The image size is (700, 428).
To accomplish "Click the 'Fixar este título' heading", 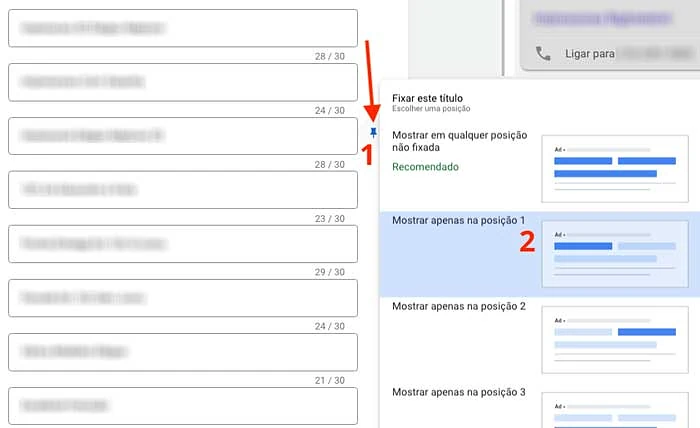I will click(427, 98).
